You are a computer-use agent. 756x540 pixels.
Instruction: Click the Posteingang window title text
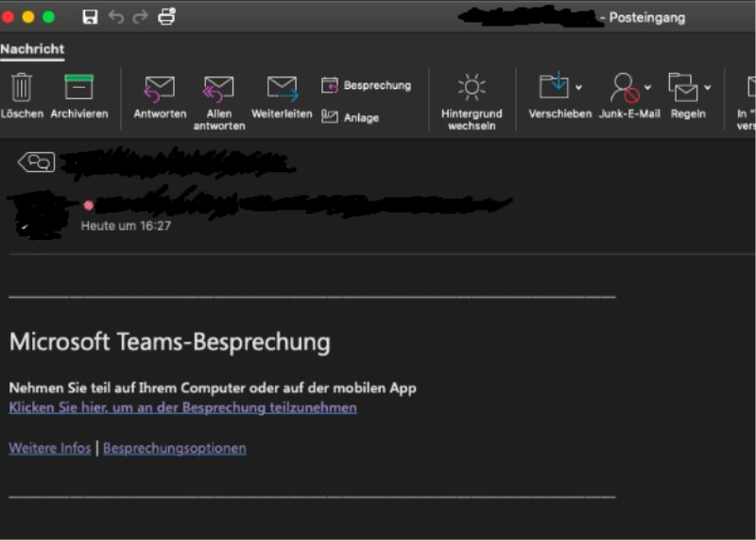647,18
